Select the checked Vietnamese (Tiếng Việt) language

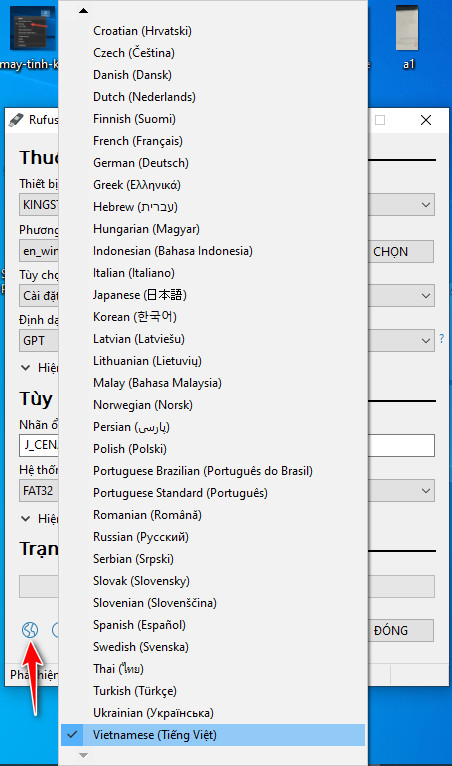point(213,735)
